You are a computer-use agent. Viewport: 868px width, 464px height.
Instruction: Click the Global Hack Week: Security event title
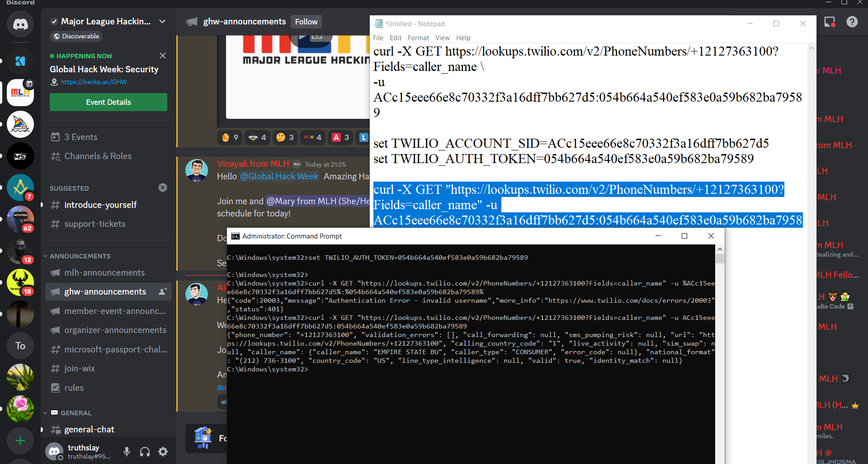pyautogui.click(x=104, y=69)
